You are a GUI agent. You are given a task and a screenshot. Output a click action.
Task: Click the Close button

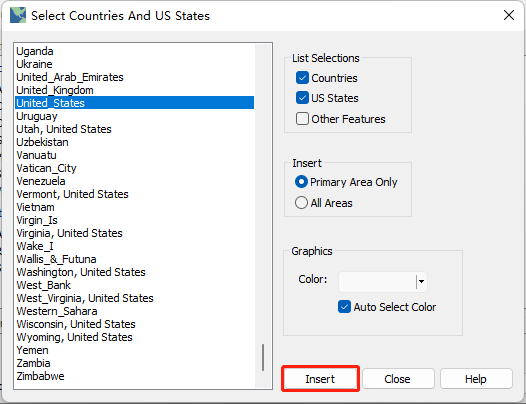(398, 379)
